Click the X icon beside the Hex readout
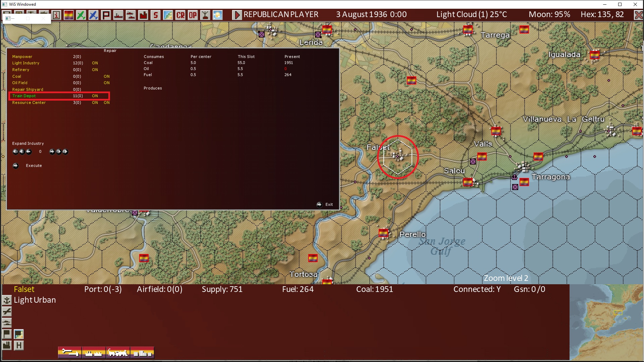Viewport: 644px width, 362px height. (x=638, y=15)
